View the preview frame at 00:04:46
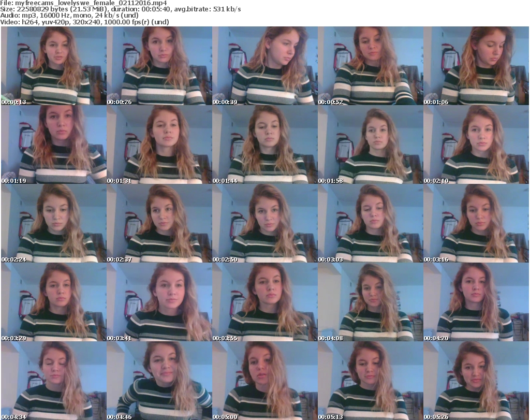 pyautogui.click(x=159, y=381)
